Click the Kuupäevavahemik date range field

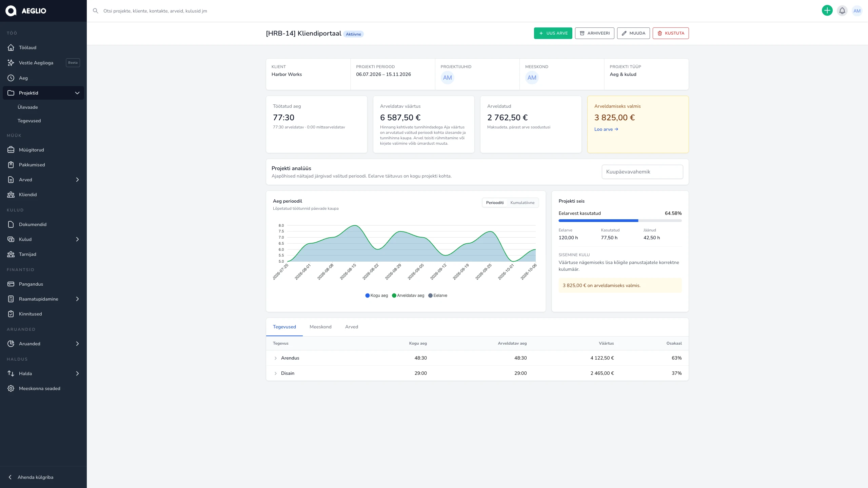(642, 172)
